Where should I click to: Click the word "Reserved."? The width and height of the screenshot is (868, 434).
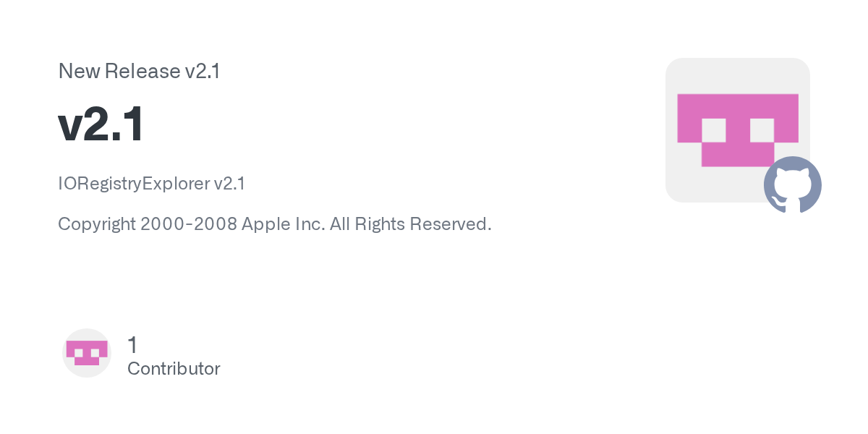tap(451, 224)
